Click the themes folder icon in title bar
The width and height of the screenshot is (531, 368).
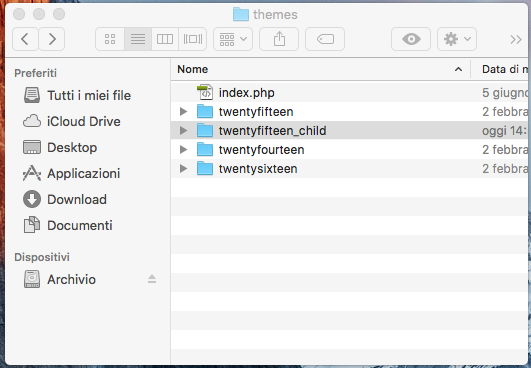tap(241, 14)
